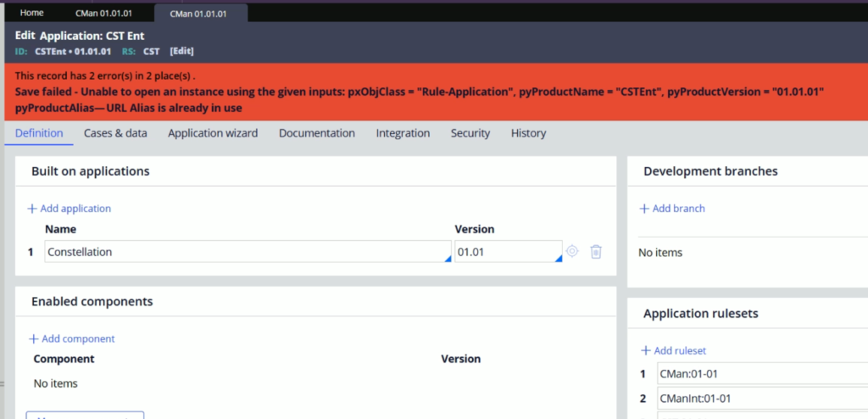Open the Definition tab
The height and width of the screenshot is (419, 868).
[x=39, y=133]
